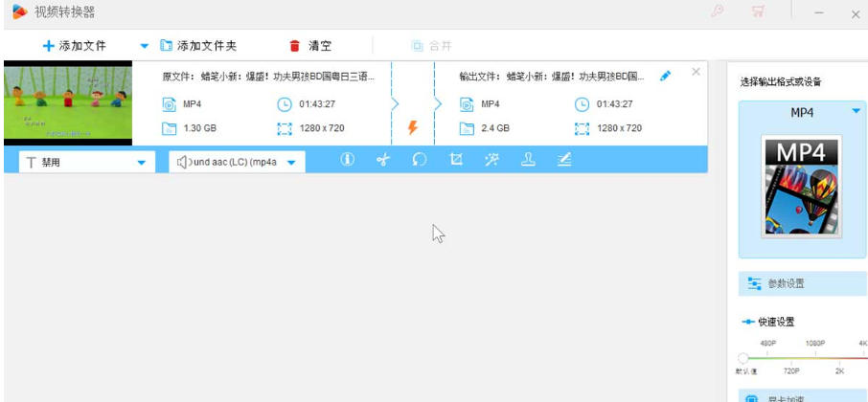Viewport: 868px width, 402px height.
Task: Click the output MP4 format icon
Action: tap(467, 104)
